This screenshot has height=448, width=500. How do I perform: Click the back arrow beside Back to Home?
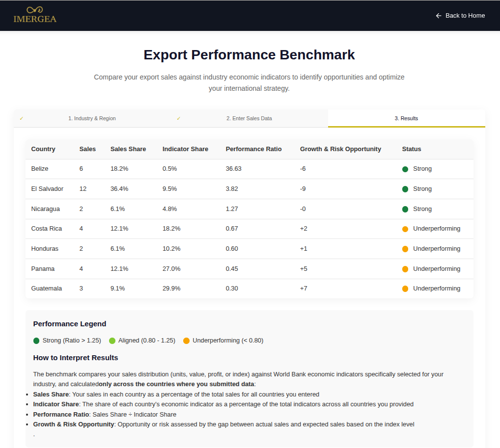coord(438,15)
